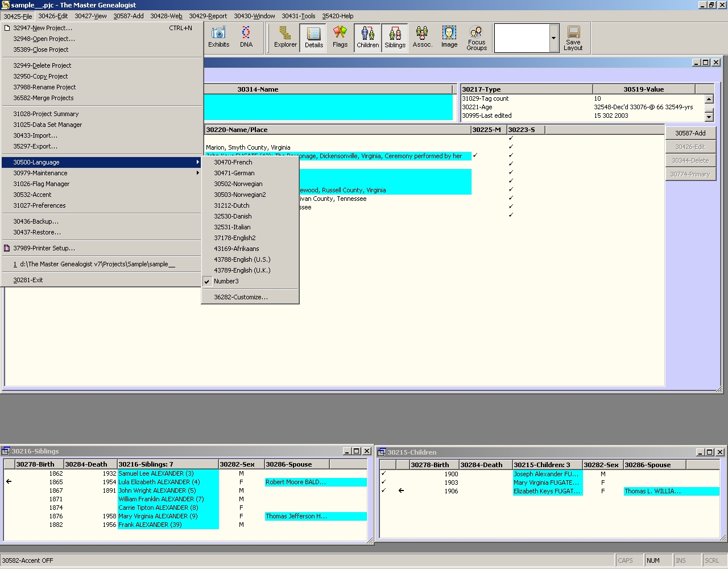Click the 30587-Add button beside tag list
The width and height of the screenshot is (728, 569).
[690, 133]
